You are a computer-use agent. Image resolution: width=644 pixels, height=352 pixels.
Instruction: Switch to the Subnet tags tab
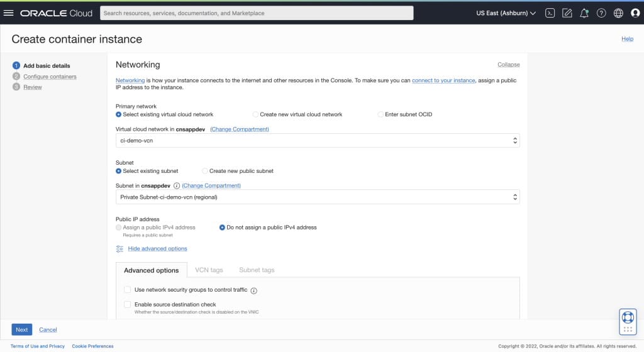click(257, 270)
